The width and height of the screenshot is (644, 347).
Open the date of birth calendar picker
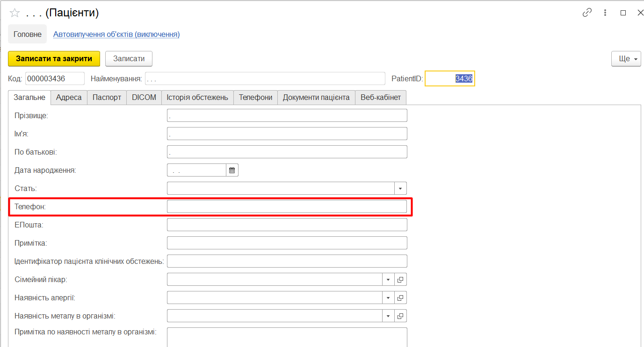click(232, 170)
